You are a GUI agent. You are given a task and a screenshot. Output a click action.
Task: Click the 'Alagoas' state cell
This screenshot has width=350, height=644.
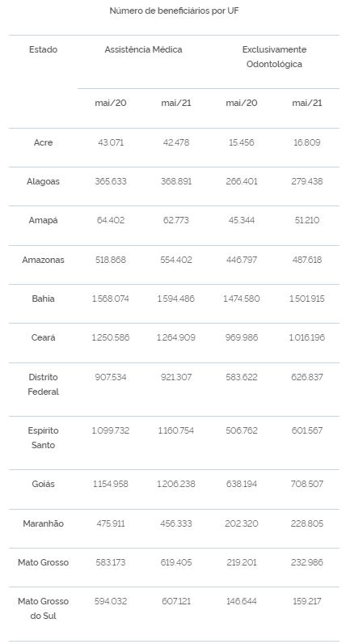[43, 181]
